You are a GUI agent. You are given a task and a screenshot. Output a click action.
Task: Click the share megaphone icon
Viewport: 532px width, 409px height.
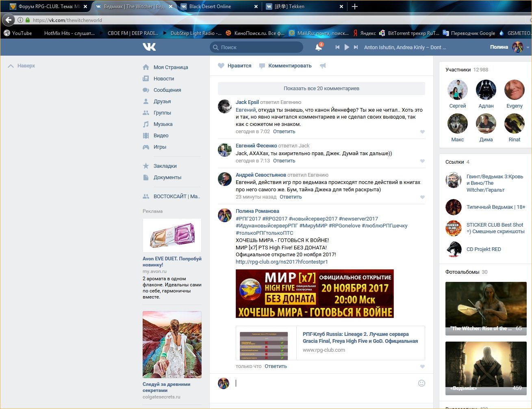click(323, 66)
